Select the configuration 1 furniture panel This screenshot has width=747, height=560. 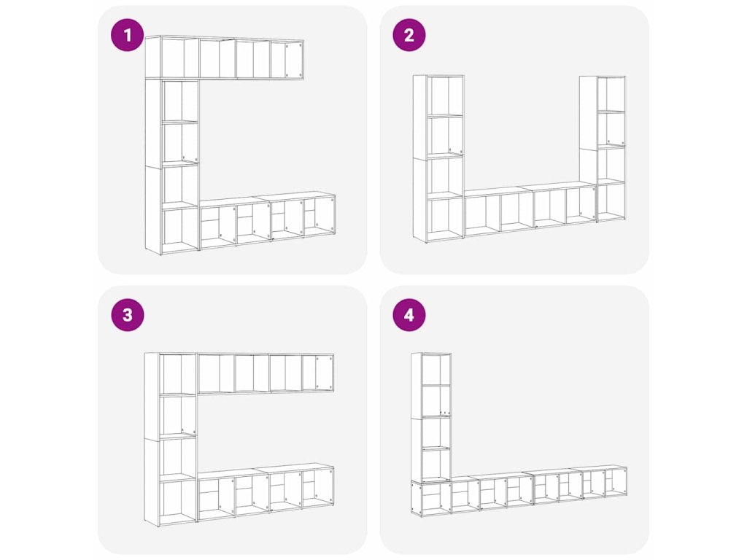[233, 139]
